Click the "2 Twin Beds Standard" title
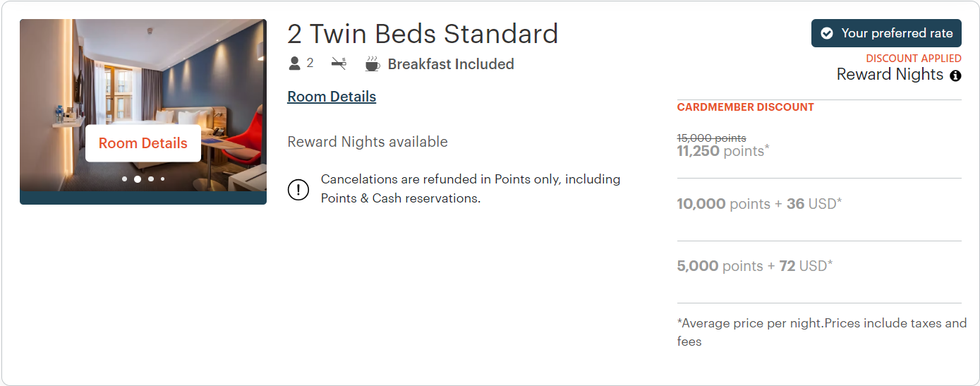 pyautogui.click(x=423, y=34)
